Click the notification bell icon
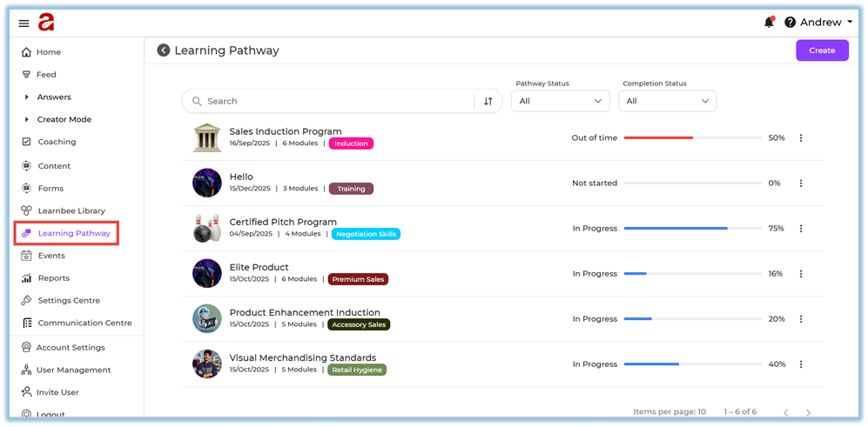 click(x=769, y=23)
